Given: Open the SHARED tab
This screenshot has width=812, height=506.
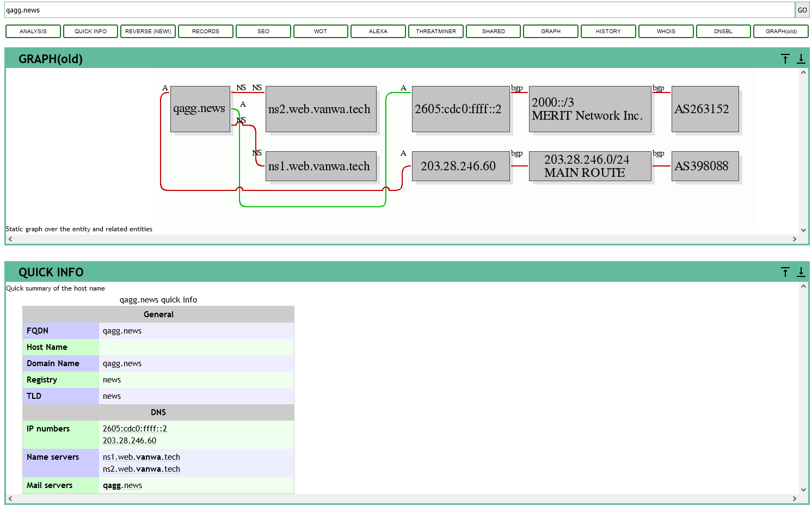Looking at the screenshot, I should point(494,31).
